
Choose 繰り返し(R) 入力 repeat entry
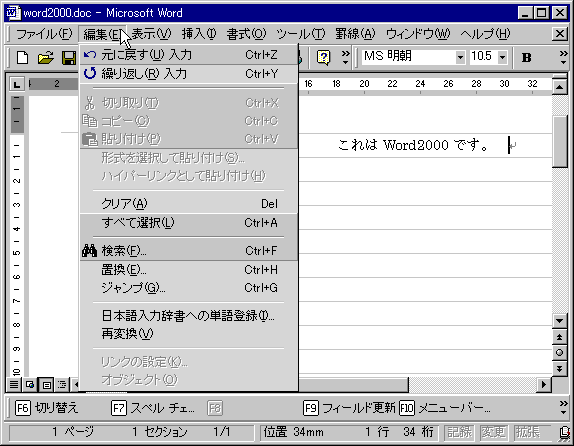point(189,74)
